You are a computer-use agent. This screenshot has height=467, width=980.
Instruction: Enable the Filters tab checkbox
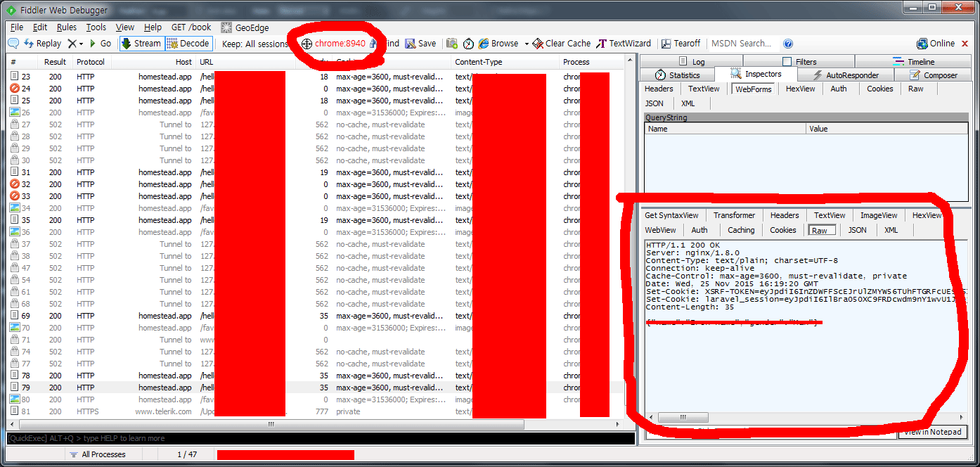tap(787, 62)
